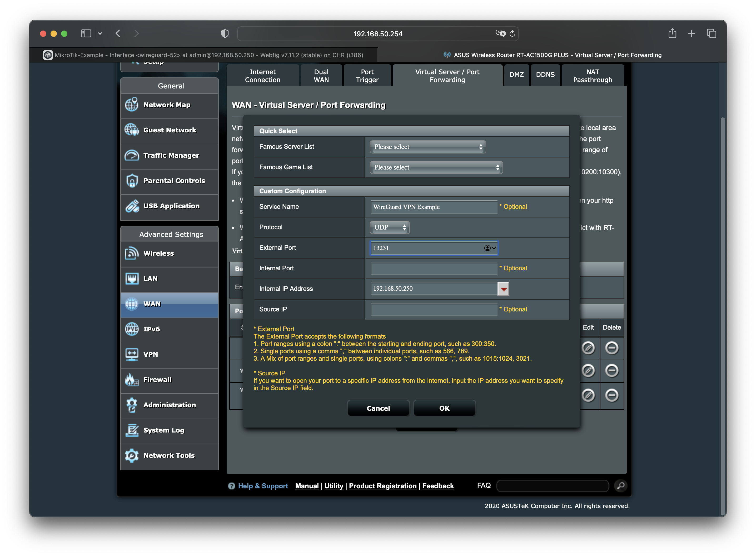Image resolution: width=756 pixels, height=556 pixels.
Task: Open Parental Controls shield icon
Action: [x=132, y=181]
